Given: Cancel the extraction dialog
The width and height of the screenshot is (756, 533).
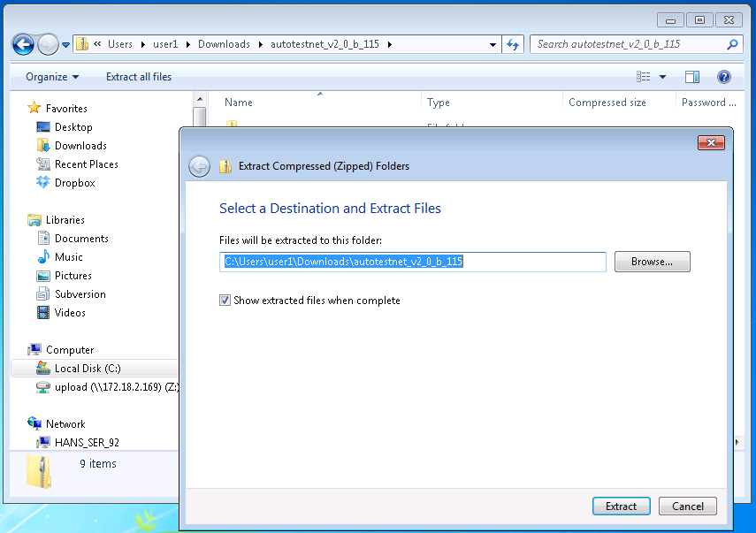Looking at the screenshot, I should click(687, 506).
